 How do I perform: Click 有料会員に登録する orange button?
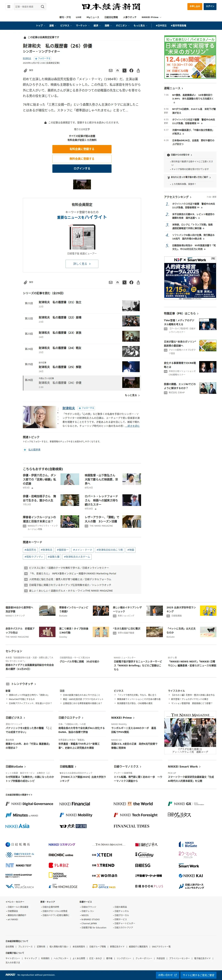pos(82,149)
